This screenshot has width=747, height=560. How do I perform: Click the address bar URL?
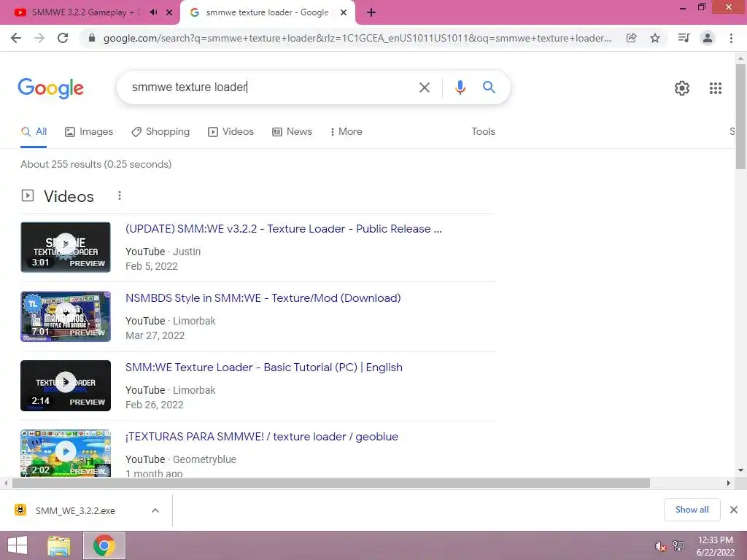click(357, 38)
